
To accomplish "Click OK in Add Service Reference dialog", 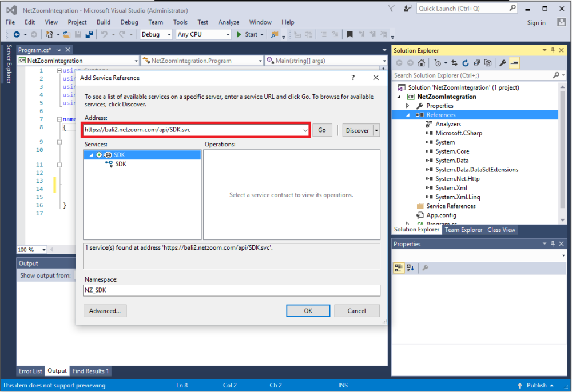I will click(x=308, y=311).
